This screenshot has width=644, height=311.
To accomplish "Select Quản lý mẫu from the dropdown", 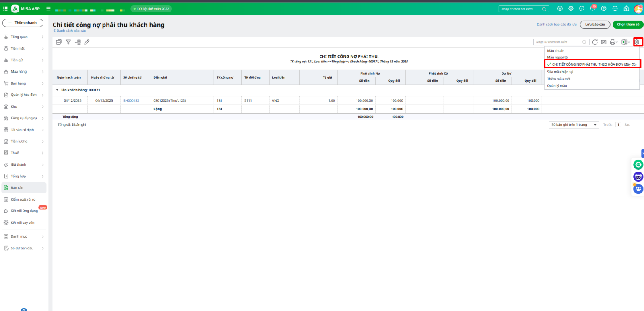I will 557,86.
